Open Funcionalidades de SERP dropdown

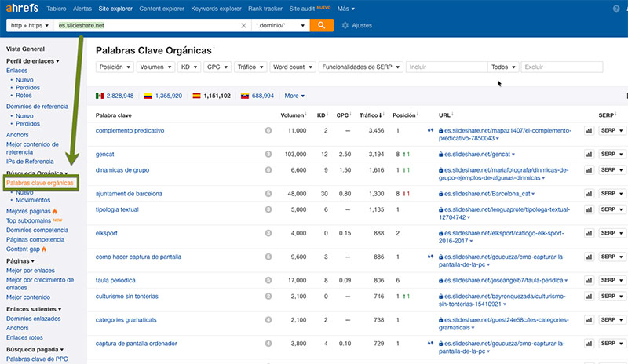[361, 67]
